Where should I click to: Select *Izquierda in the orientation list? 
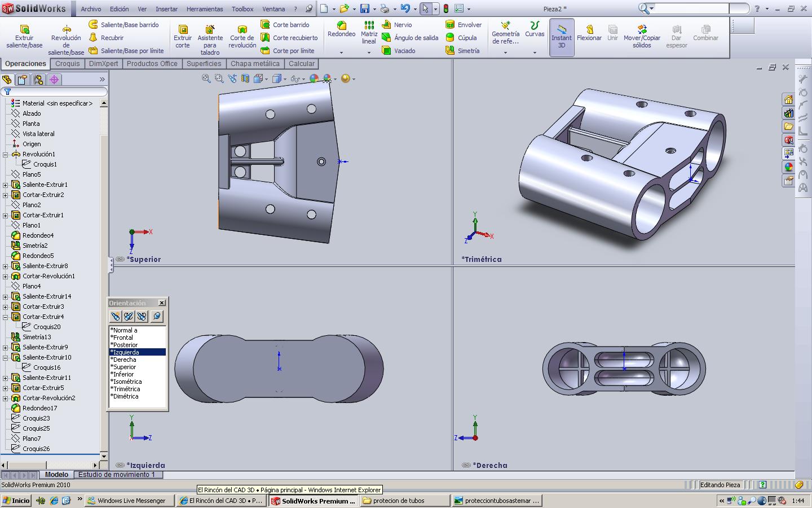(138, 352)
